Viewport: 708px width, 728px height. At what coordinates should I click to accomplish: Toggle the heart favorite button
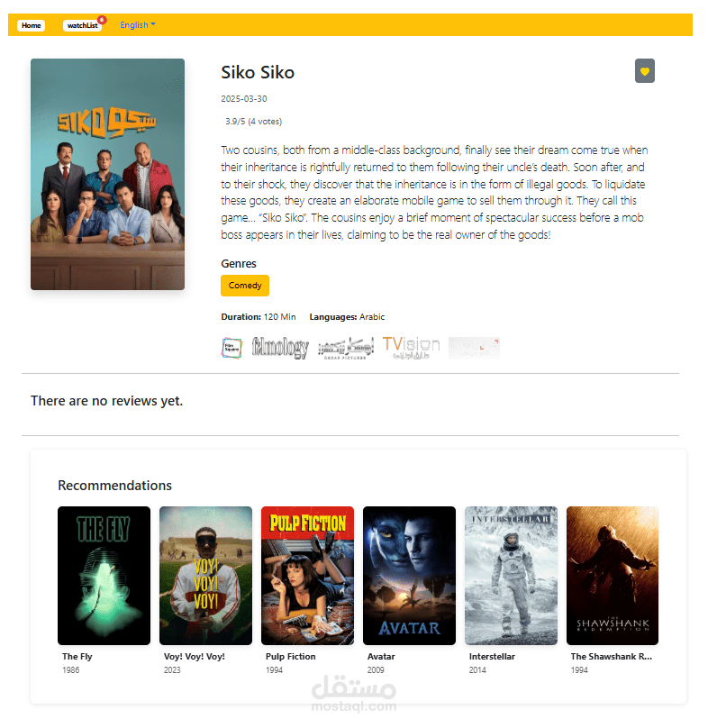click(644, 71)
